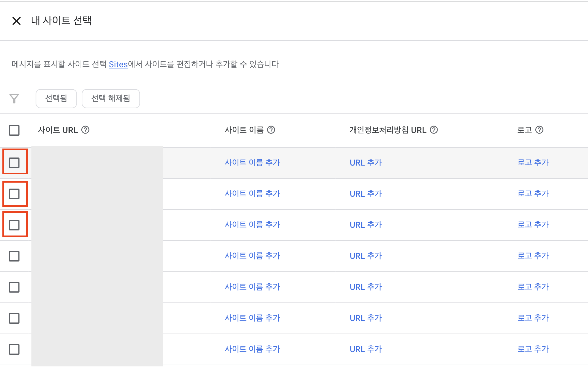
Task: Apply the 선택 해제됨 filter chip
Action: point(111,98)
